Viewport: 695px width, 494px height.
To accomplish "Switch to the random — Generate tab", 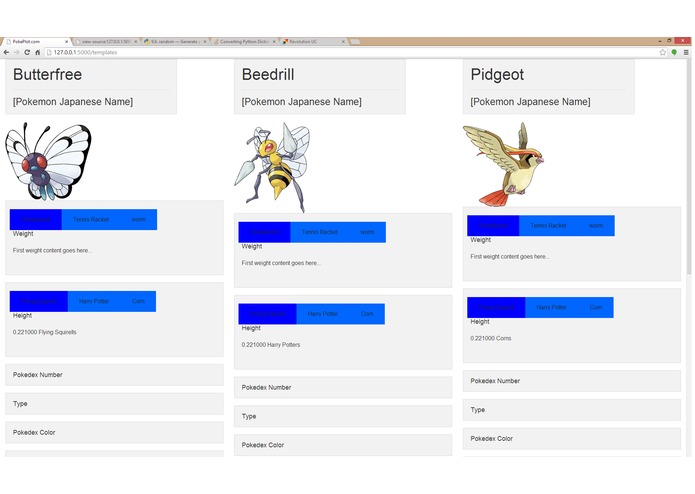I will (175, 42).
